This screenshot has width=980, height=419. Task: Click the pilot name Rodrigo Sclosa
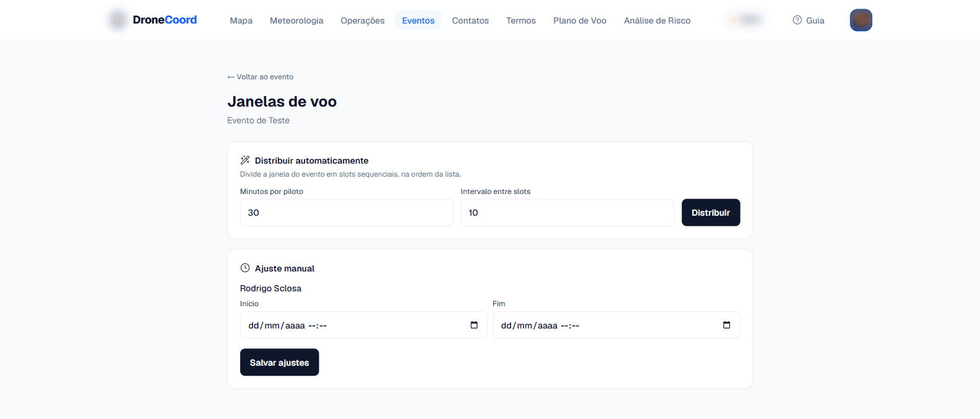click(270, 288)
